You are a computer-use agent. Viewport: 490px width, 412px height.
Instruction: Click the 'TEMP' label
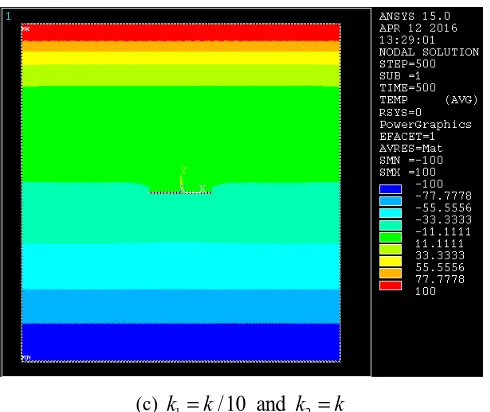pos(393,100)
